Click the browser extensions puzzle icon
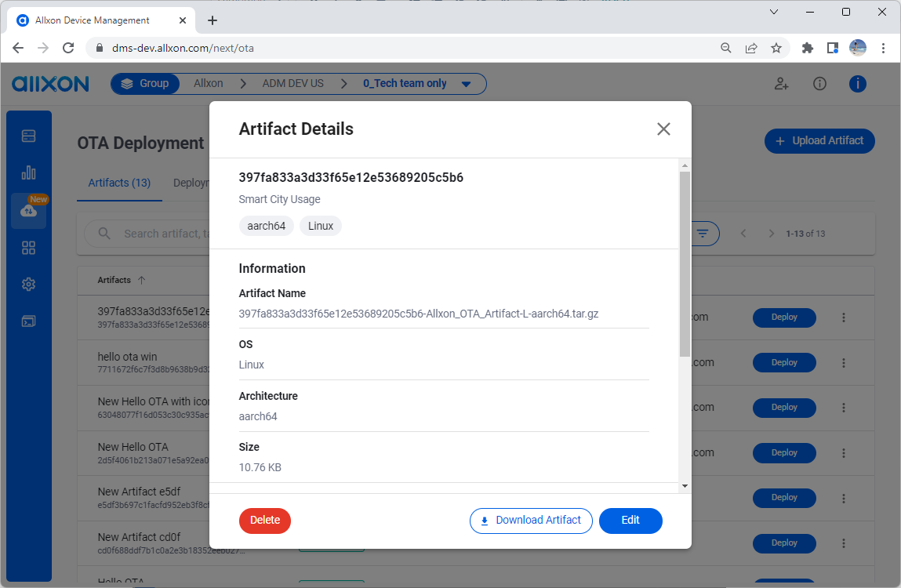901x588 pixels. coord(807,48)
